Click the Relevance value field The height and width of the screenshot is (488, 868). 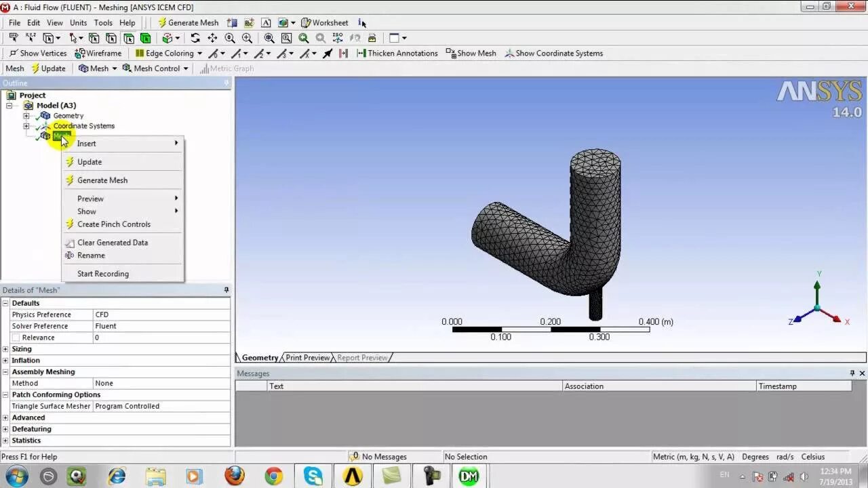tap(161, 338)
